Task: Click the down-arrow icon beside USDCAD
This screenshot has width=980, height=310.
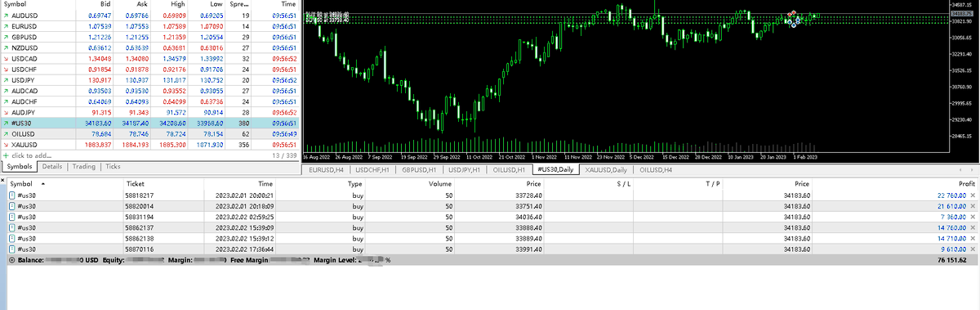Action: 6,58
